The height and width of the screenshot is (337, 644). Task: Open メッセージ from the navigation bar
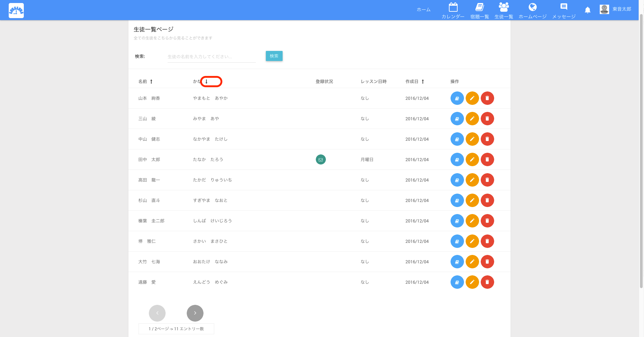[564, 11]
